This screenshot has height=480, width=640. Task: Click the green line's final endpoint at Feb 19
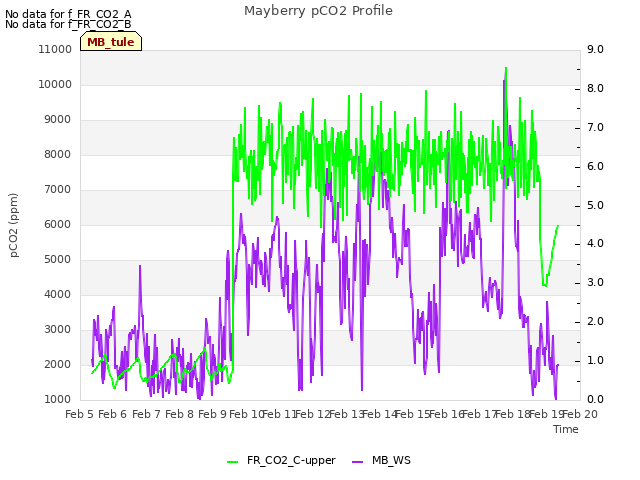coord(558,225)
